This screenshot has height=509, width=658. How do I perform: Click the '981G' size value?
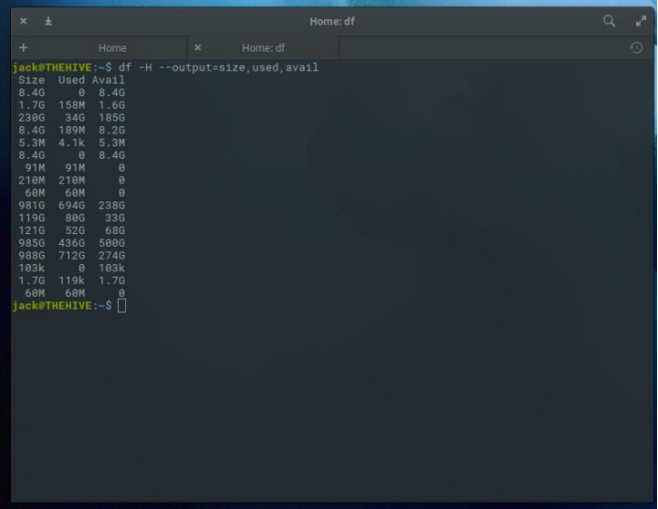pos(31,206)
